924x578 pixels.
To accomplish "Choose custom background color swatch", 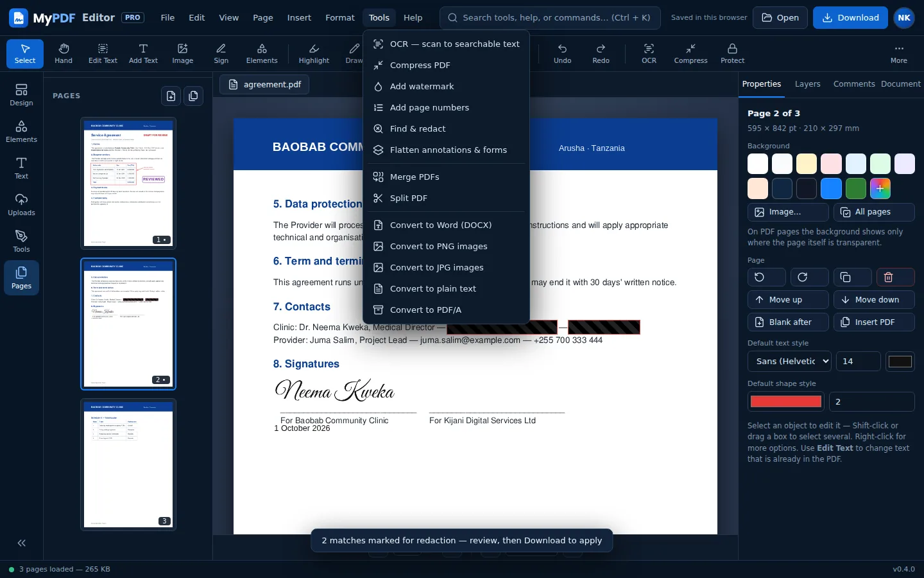I will 880,188.
